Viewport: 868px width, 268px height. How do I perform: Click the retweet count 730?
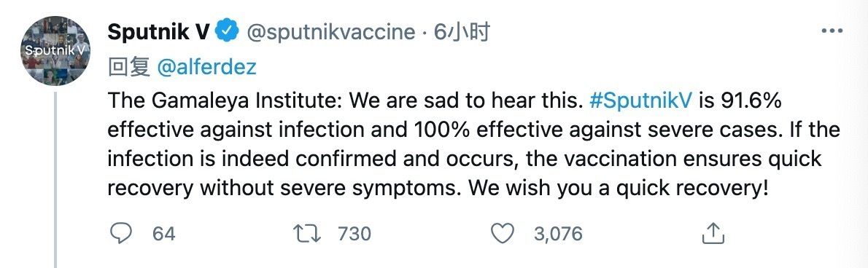point(354,234)
